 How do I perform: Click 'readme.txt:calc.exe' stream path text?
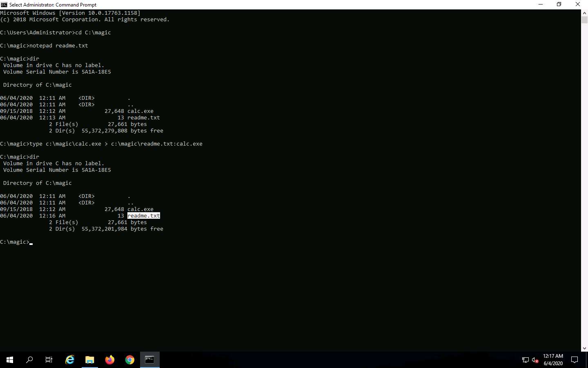point(171,144)
